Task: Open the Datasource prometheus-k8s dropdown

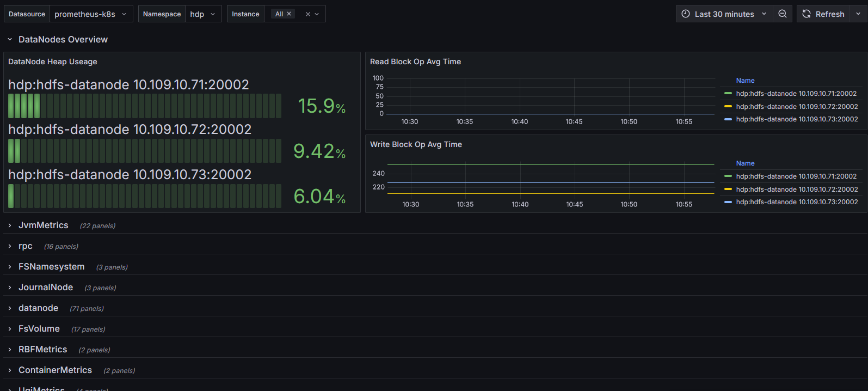Action: coord(90,14)
